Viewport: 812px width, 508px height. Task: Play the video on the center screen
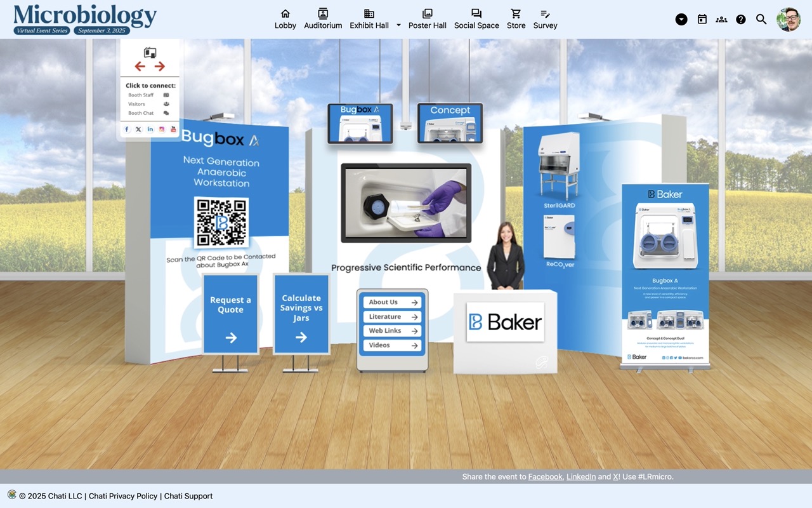406,203
